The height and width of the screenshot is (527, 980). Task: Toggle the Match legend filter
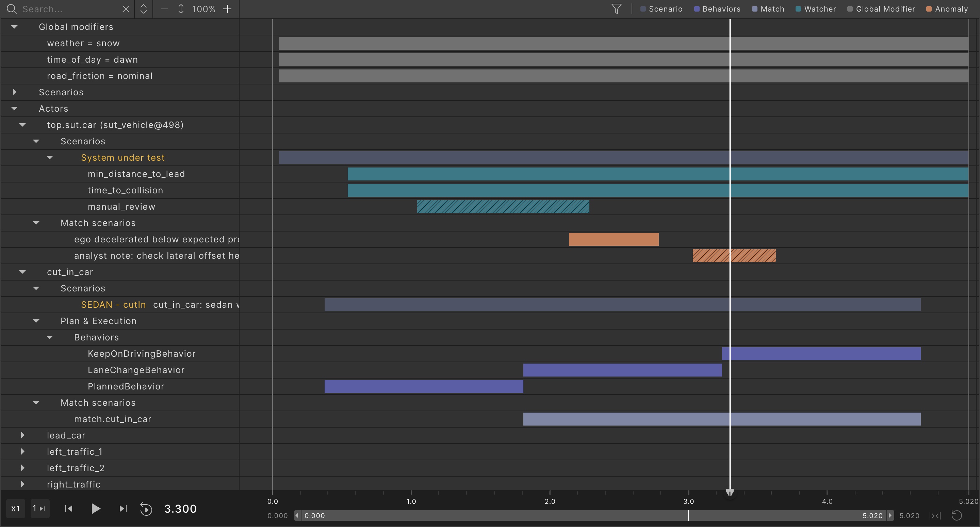768,9
